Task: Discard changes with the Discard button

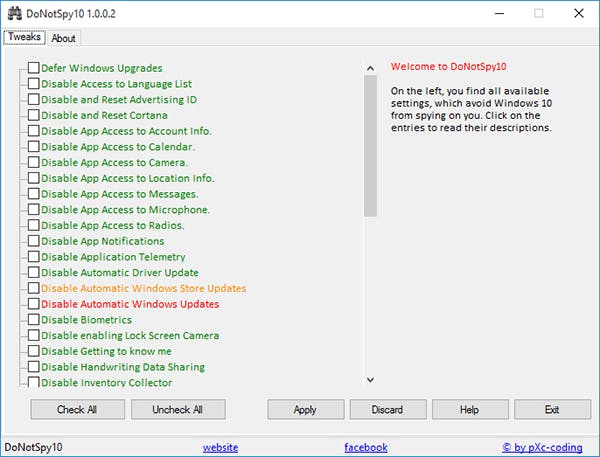Action: (388, 410)
